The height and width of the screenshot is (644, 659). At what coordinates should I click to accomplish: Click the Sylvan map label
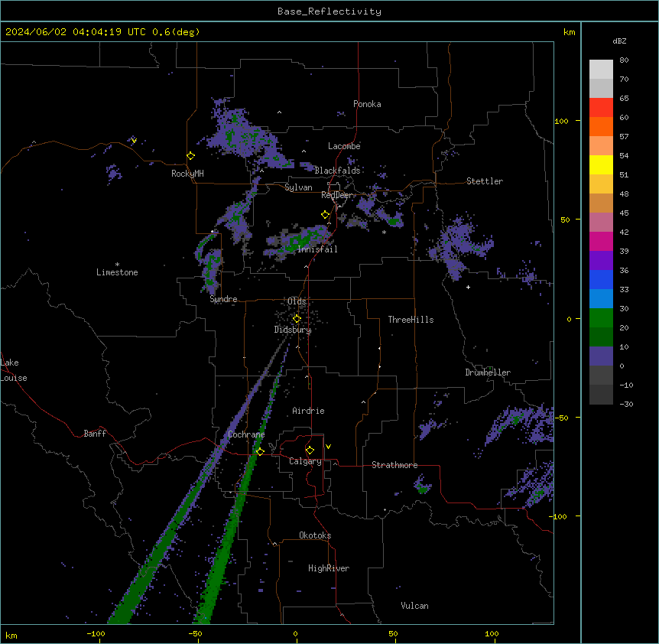[298, 187]
